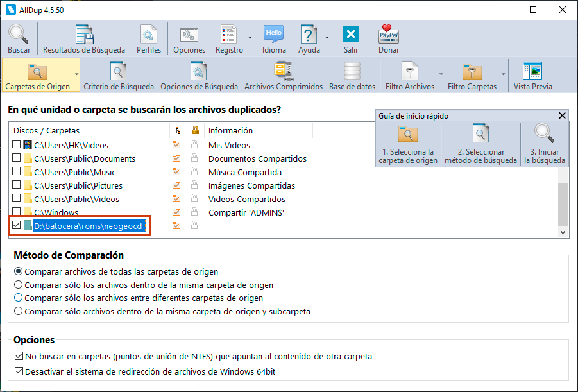The height and width of the screenshot is (392, 578).
Task: Toggle subfolder option for Documentos Compartidos row
Action: (x=176, y=158)
